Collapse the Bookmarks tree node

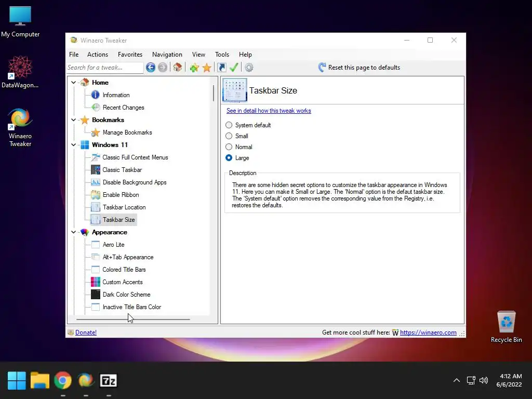point(73,120)
